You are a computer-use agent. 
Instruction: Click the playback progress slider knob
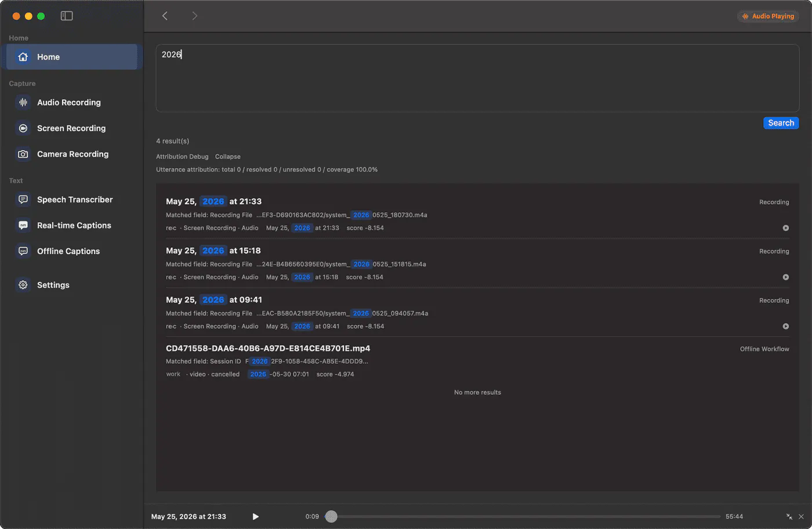[x=331, y=516]
